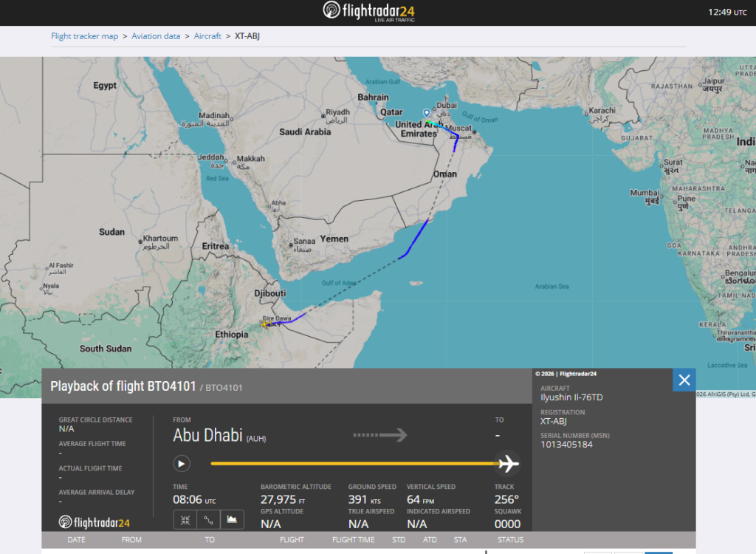Viewport: 756px width, 554px height.
Task: Click the GREAT CIRCLE DISTANCE label
Action: [95, 420]
